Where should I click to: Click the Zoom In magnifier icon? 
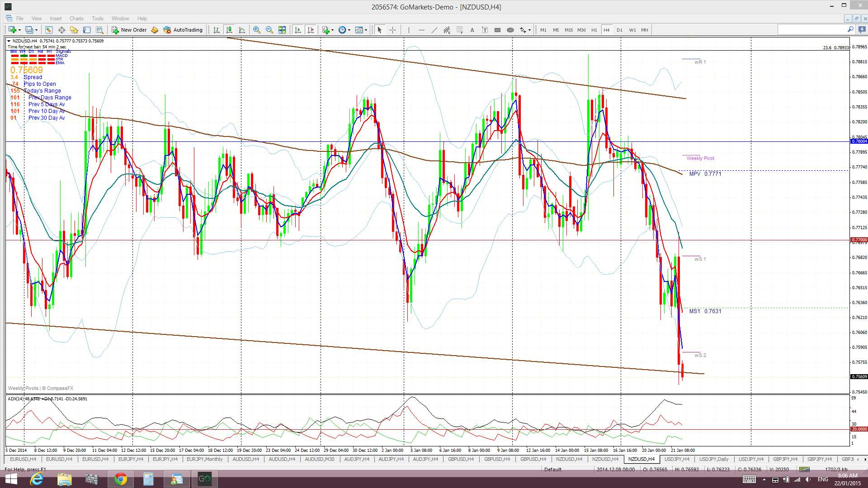[x=256, y=30]
